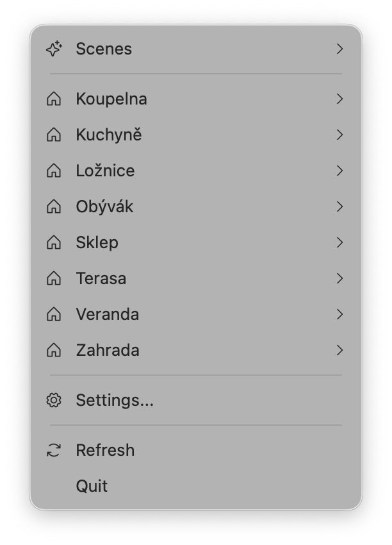Select the Kuchyně menu item
The width and height of the screenshot is (392, 545).
tap(109, 135)
